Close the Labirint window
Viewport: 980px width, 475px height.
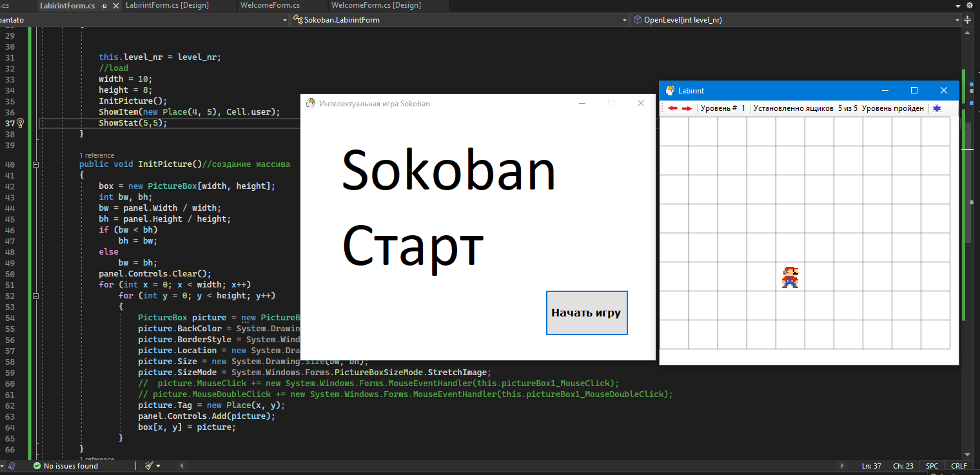[x=944, y=91]
